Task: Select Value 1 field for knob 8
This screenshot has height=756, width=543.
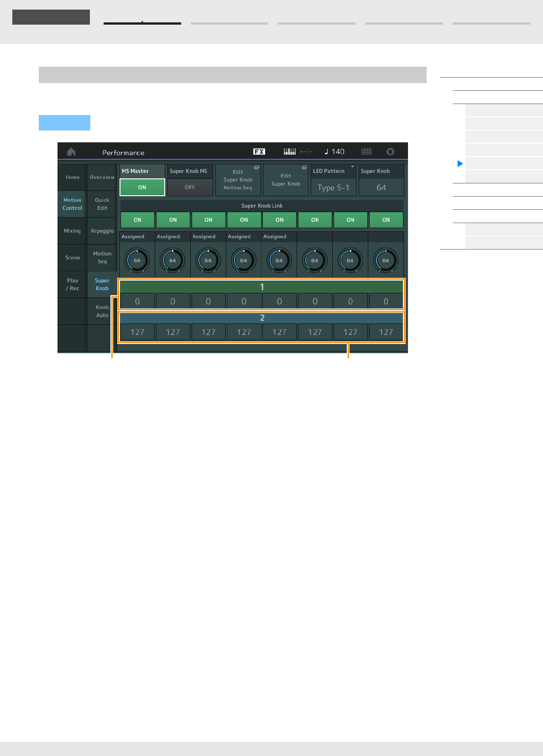Action: pos(386,301)
